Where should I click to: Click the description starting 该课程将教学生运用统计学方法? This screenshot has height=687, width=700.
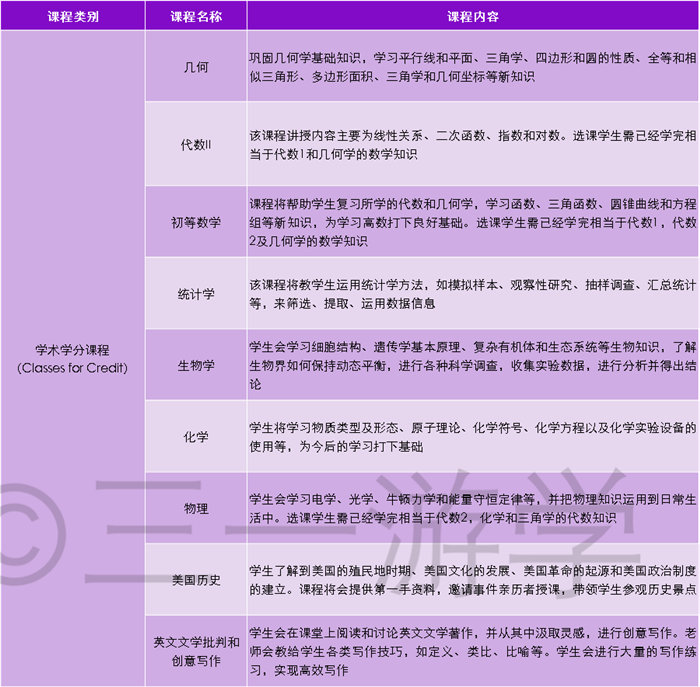[473, 294]
